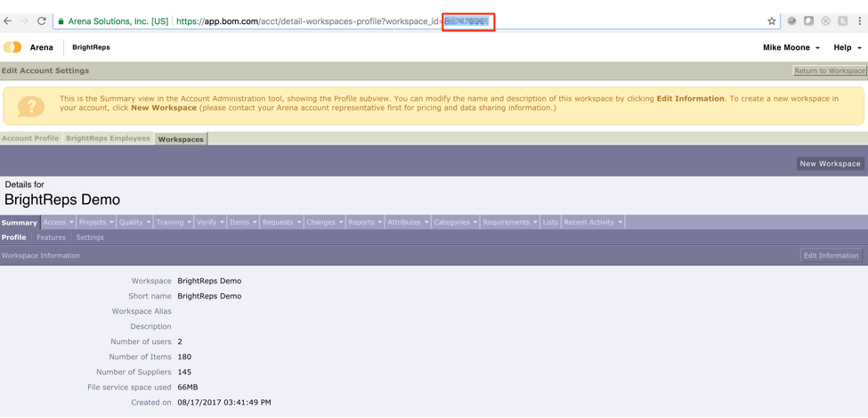Select the Workspaces tab
Screen dimensions: 868x418
click(181, 139)
